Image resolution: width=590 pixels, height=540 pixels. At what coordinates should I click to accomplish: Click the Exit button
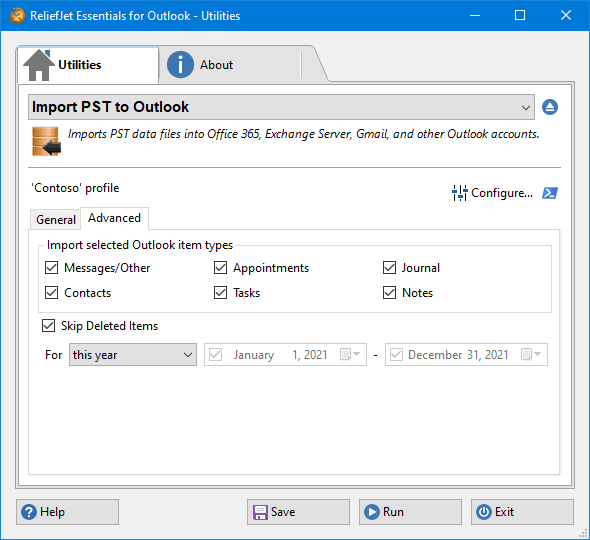(522, 512)
